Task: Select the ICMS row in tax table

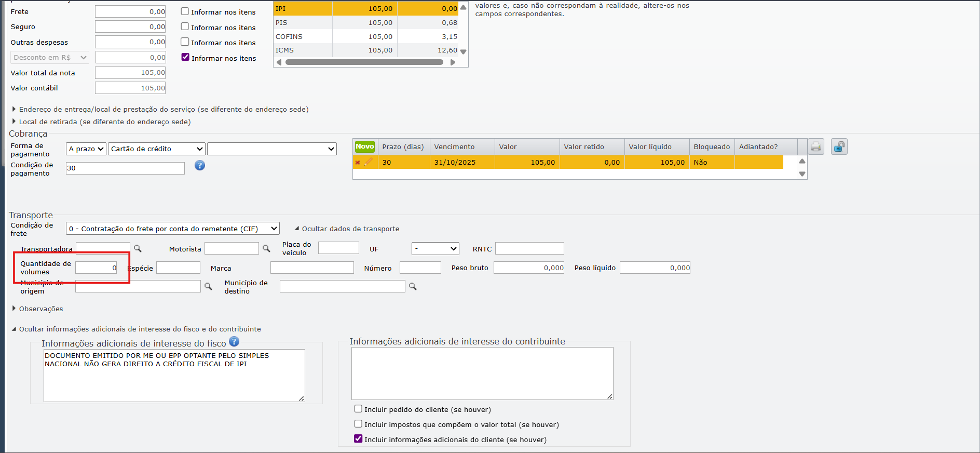Action: click(x=366, y=50)
